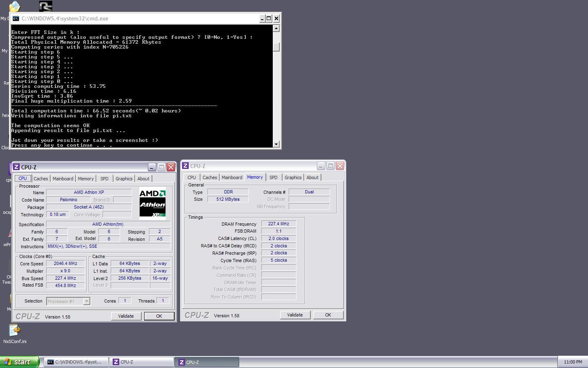Image resolution: width=588 pixels, height=368 pixels.
Task: Open Memory tab in left CPU-Z window
Action: [86, 179]
